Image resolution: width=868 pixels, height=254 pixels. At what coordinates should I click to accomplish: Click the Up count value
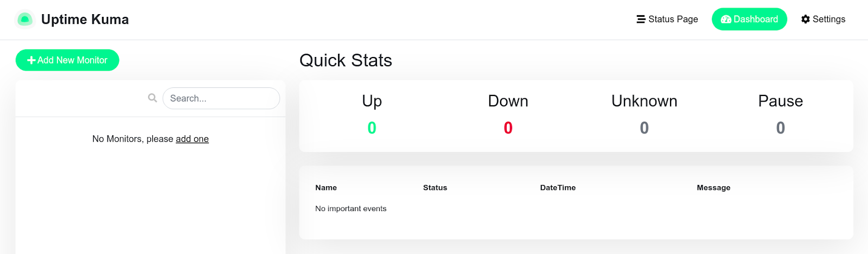coord(372,128)
